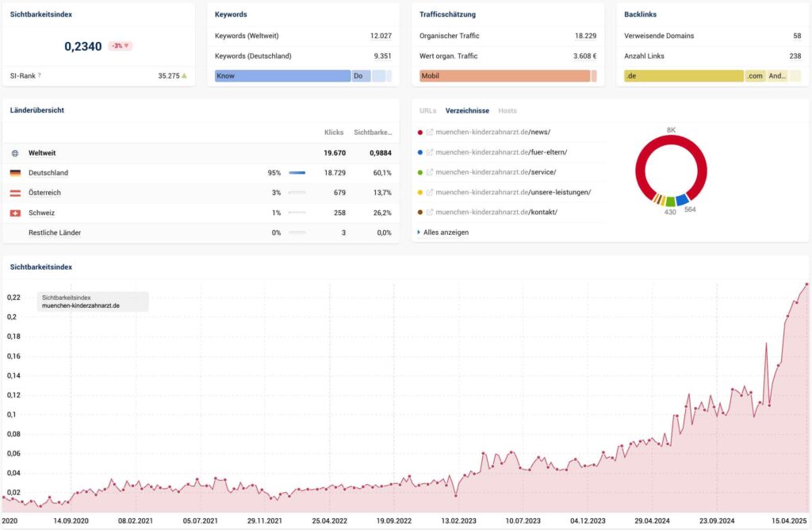Switch to the URLs tab
The image size is (812, 530).
point(427,110)
